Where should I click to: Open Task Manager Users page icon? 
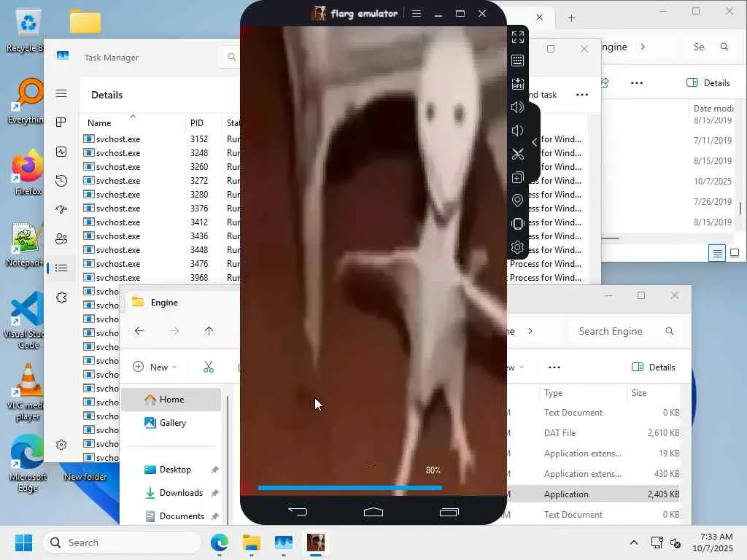(61, 238)
